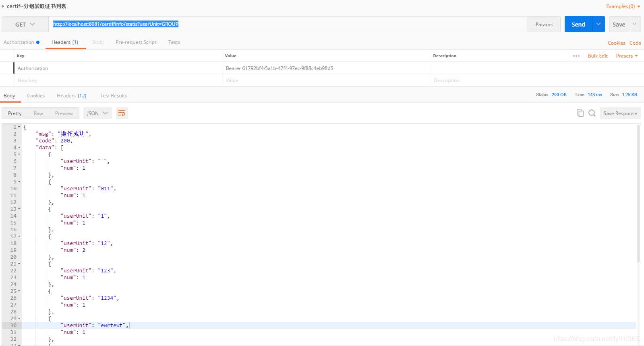Open the Params editor button
The image size is (644, 346).
pos(544,24)
